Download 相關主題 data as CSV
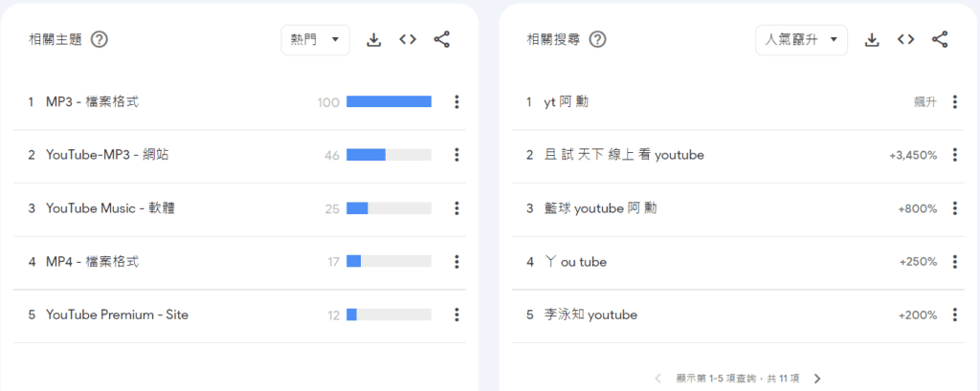The width and height of the screenshot is (980, 391). pos(374,40)
